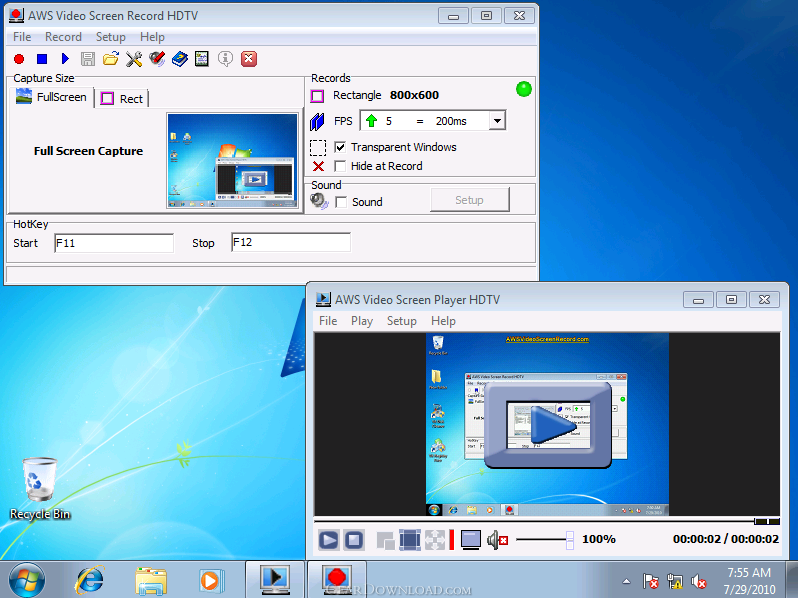
Task: Click the blue FPS film icon
Action: [317, 122]
